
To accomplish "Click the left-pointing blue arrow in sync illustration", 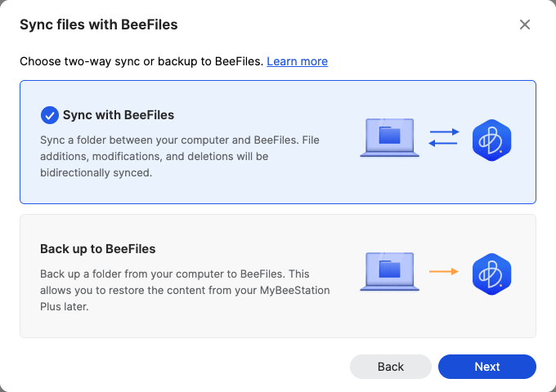I will tap(443, 143).
